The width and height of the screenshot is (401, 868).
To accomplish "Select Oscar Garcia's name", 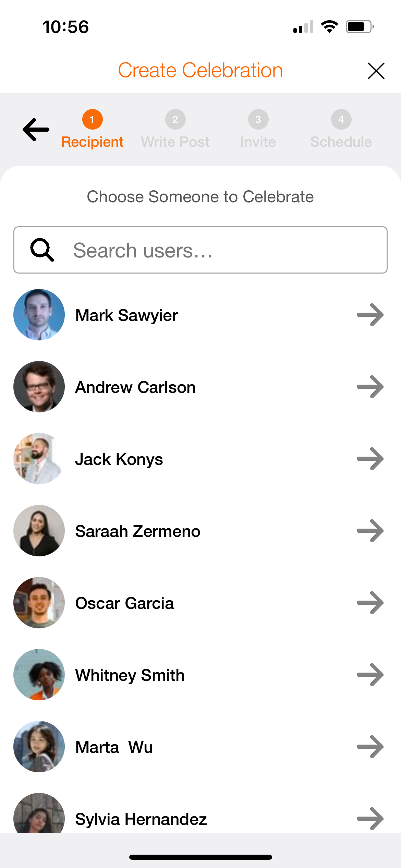I will pos(124,603).
